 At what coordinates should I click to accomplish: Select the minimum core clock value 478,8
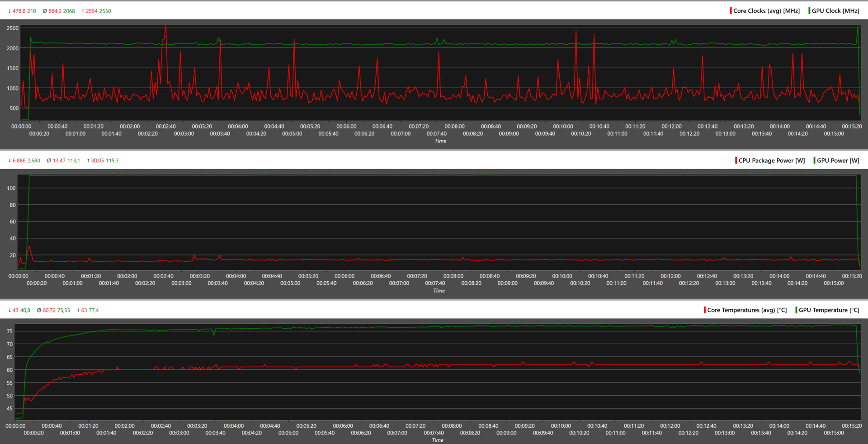pyautogui.click(x=19, y=11)
